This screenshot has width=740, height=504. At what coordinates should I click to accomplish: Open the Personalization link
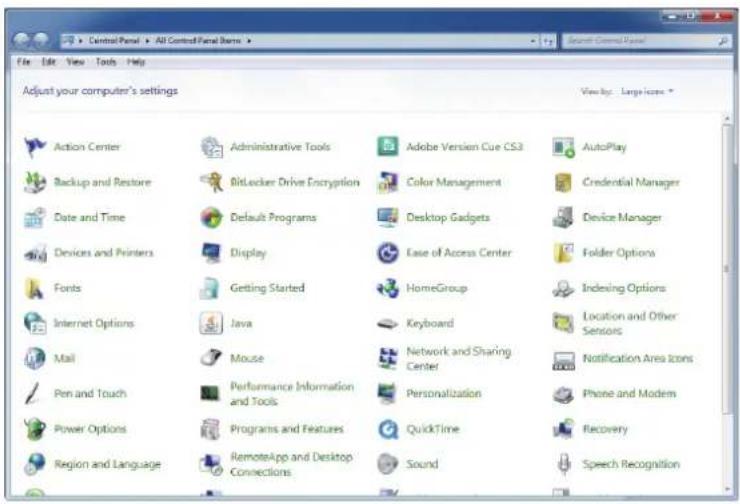click(x=444, y=394)
